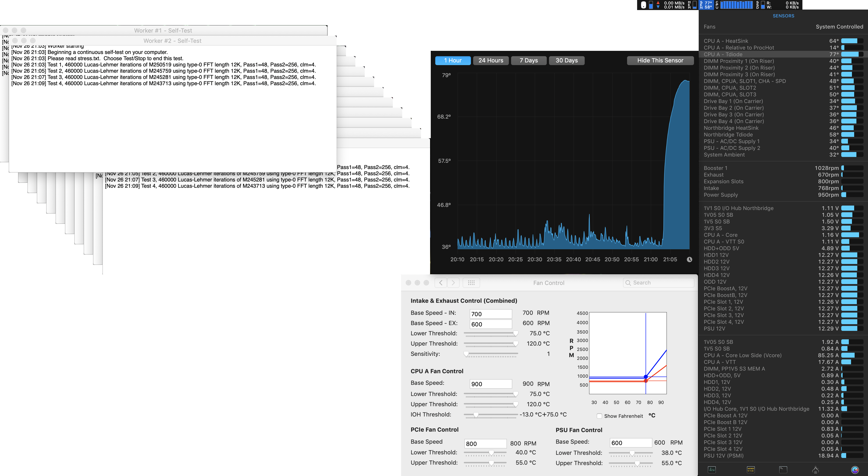The width and height of the screenshot is (868, 476).
Task: Select the 30 Days graph range
Action: [566, 60]
